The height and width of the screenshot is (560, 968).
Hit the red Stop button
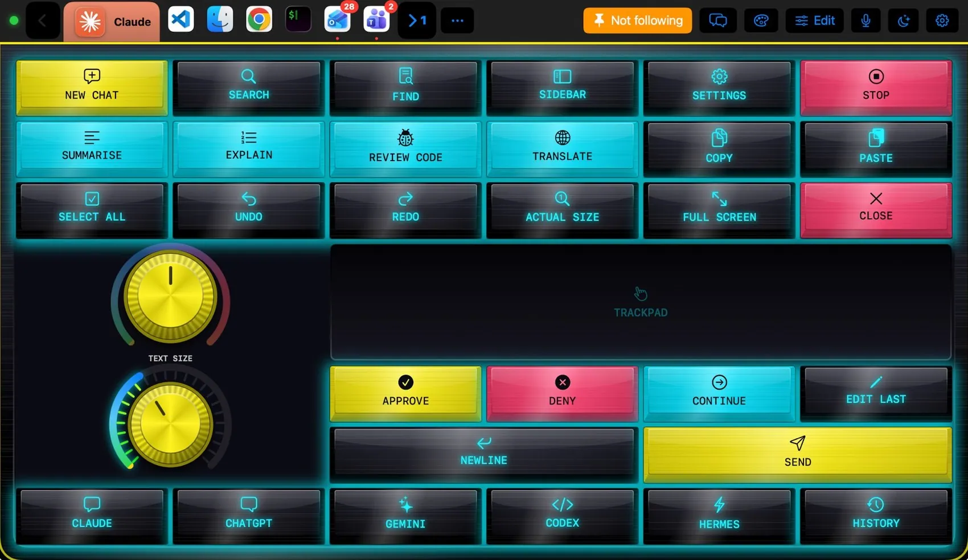[876, 87]
